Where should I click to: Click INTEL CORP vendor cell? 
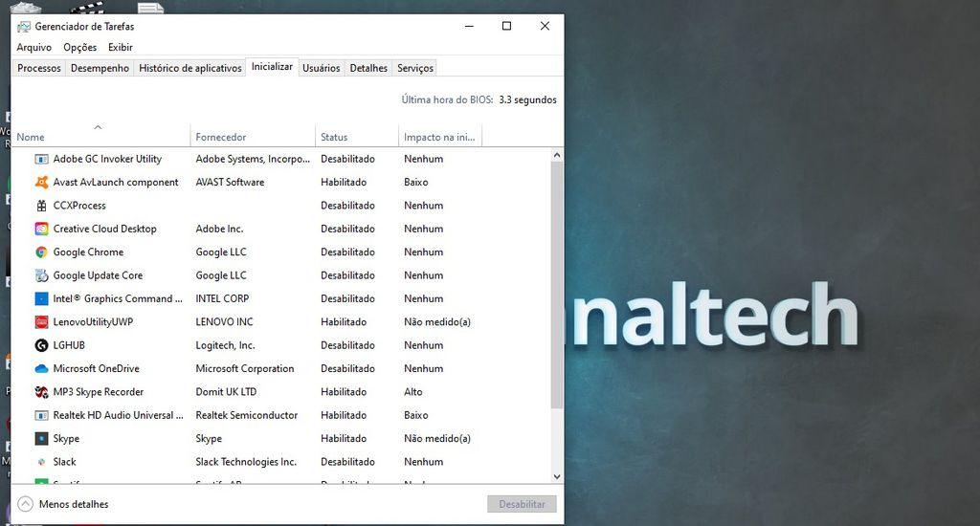click(222, 298)
